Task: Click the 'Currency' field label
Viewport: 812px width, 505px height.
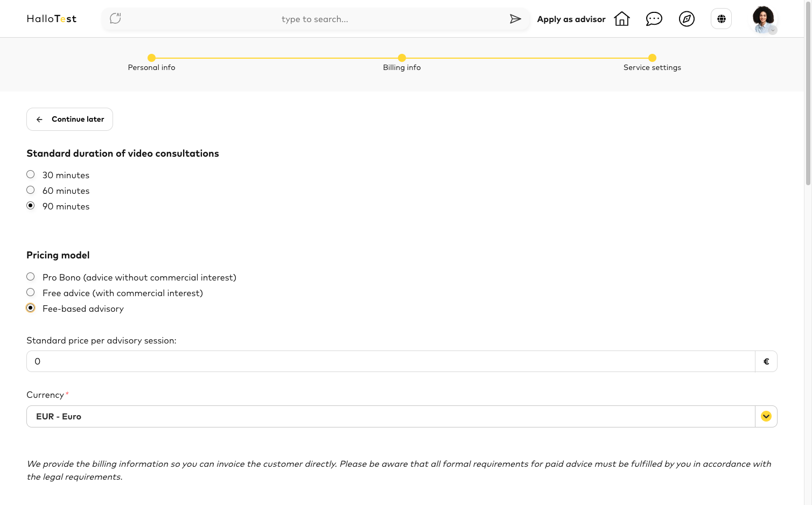Action: [45, 395]
